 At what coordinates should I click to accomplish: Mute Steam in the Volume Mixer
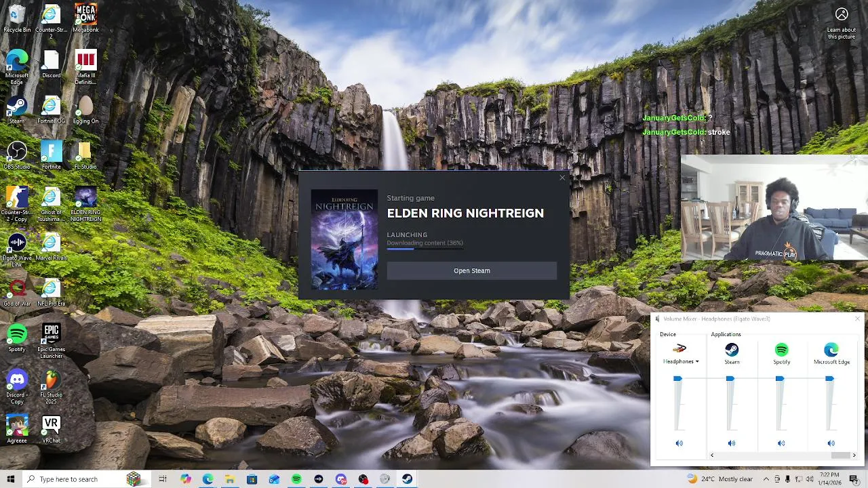point(731,443)
